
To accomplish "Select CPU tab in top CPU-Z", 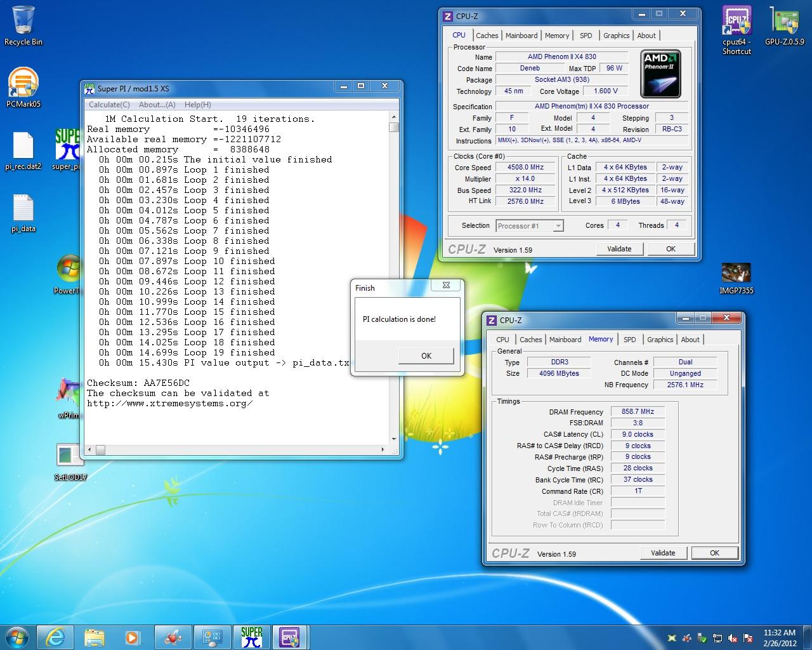I will tap(459, 35).
